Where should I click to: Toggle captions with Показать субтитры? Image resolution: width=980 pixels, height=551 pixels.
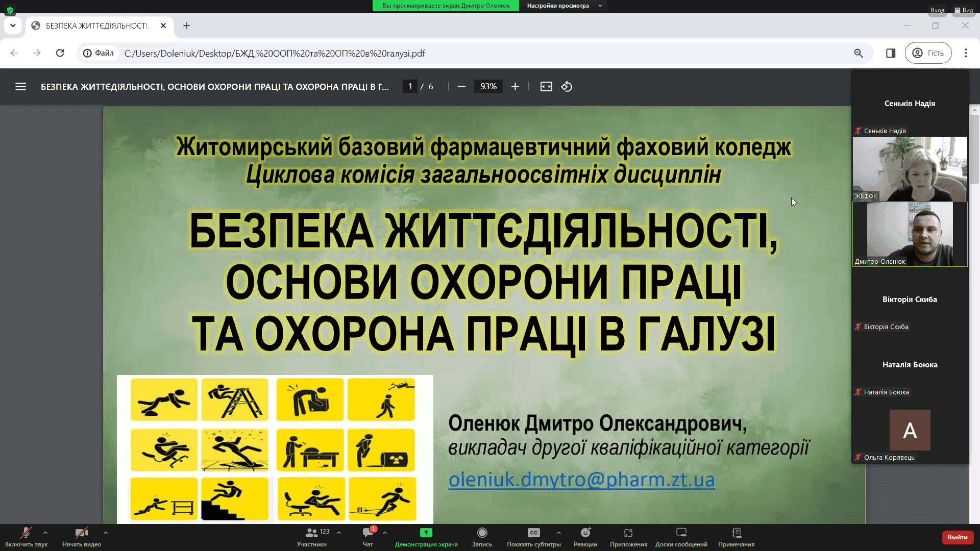pyautogui.click(x=534, y=537)
